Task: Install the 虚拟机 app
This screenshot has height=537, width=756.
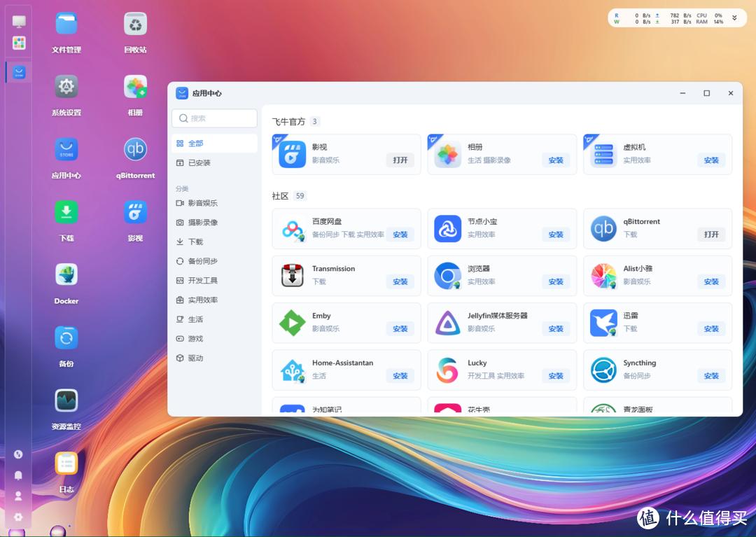Action: [x=711, y=160]
